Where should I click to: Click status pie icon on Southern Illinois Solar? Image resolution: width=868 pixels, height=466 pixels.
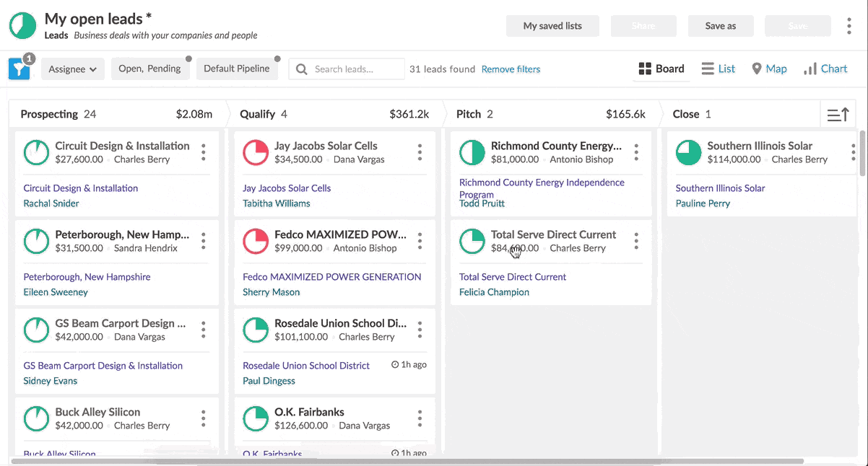point(689,153)
